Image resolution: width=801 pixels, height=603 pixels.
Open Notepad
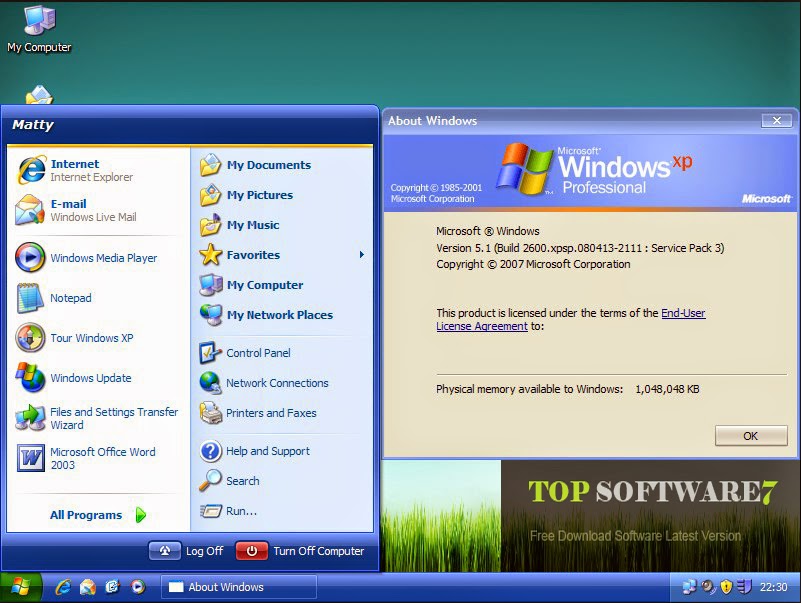point(71,298)
